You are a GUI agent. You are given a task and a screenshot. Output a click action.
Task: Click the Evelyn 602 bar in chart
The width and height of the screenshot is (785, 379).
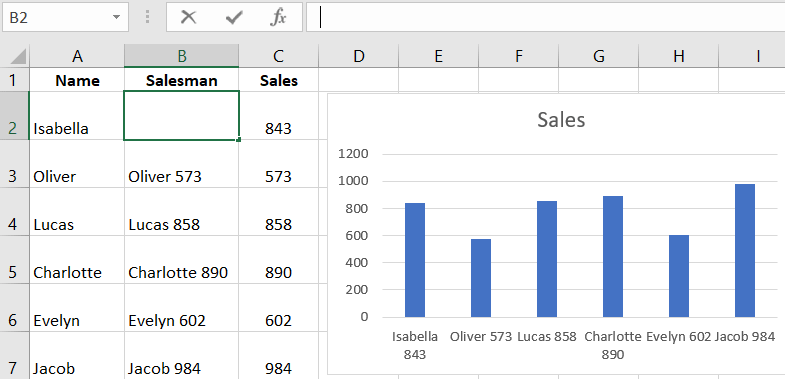[x=679, y=276]
